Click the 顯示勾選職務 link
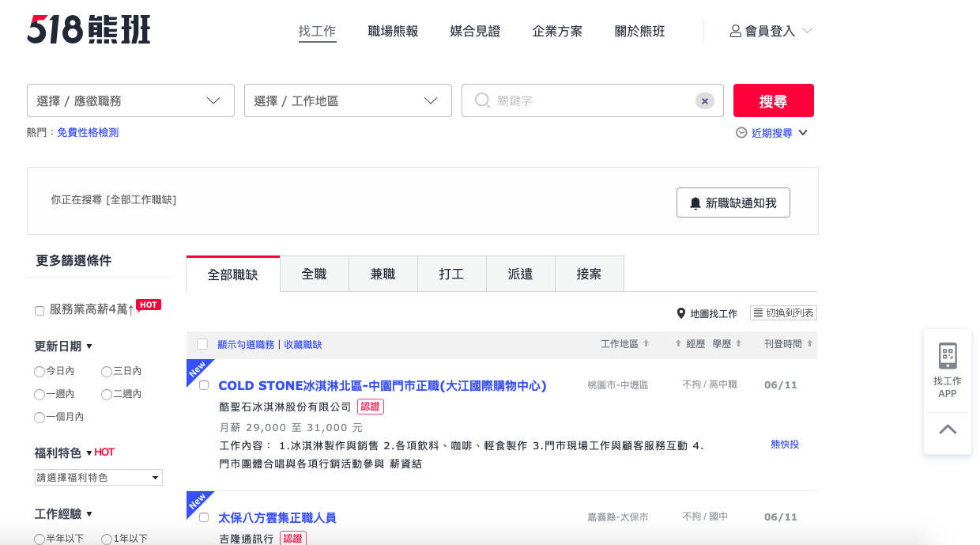980x545 pixels. (246, 345)
